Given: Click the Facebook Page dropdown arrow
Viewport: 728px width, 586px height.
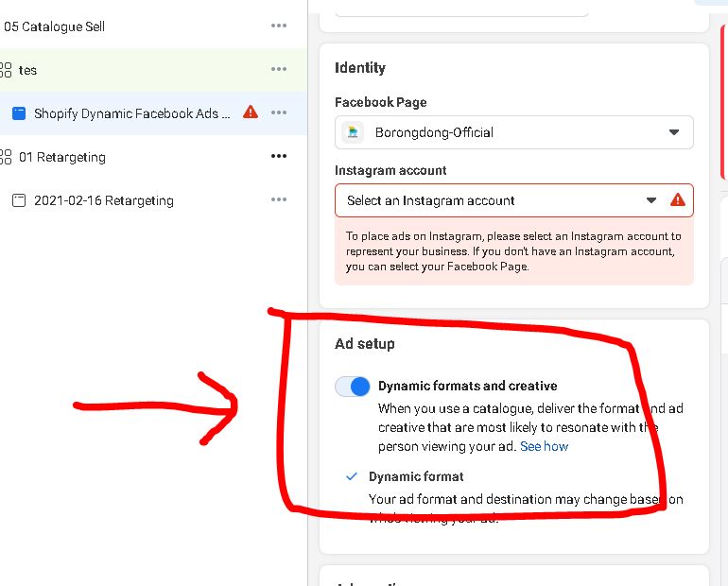Looking at the screenshot, I should click(x=674, y=132).
